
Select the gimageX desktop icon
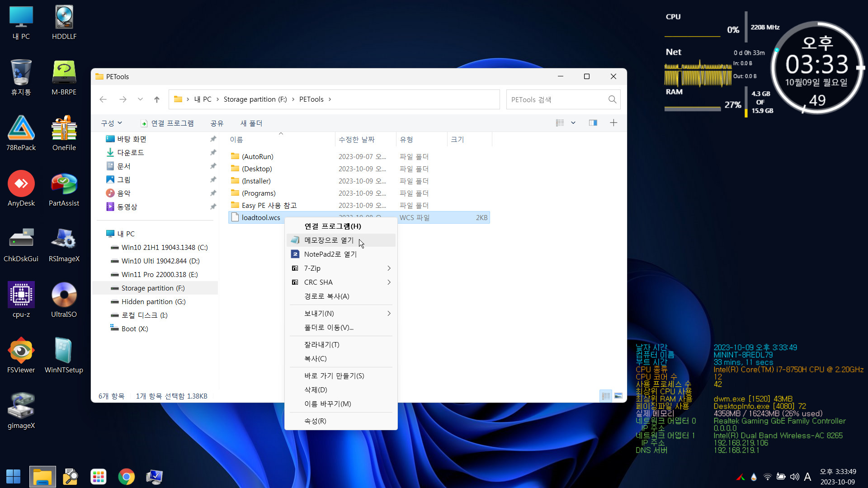point(21,412)
